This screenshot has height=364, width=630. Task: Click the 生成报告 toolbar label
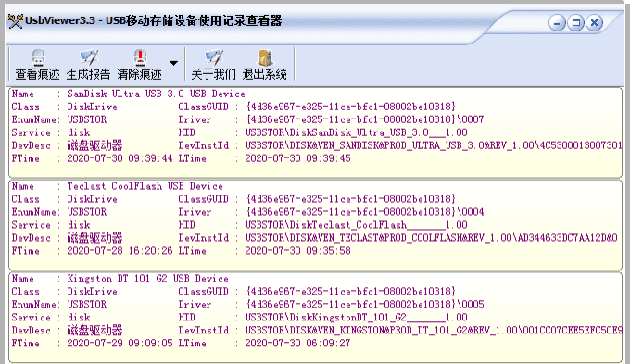point(88,74)
